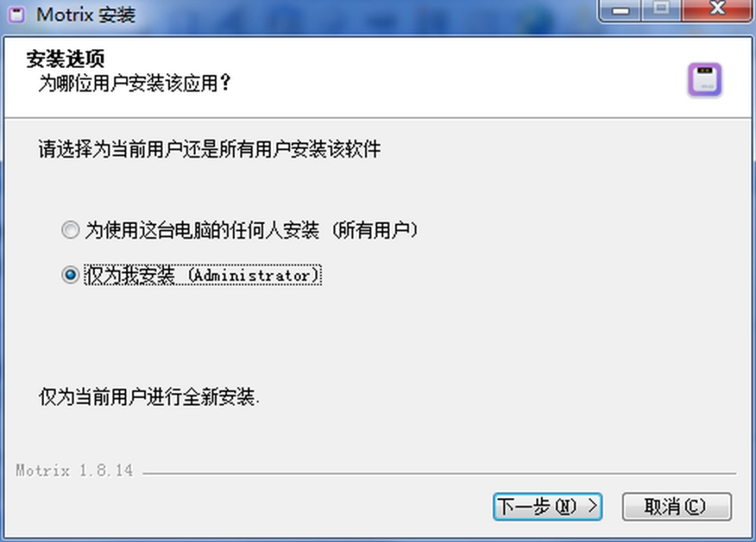
Task: Click the 安装选项 heading
Action: point(65,59)
